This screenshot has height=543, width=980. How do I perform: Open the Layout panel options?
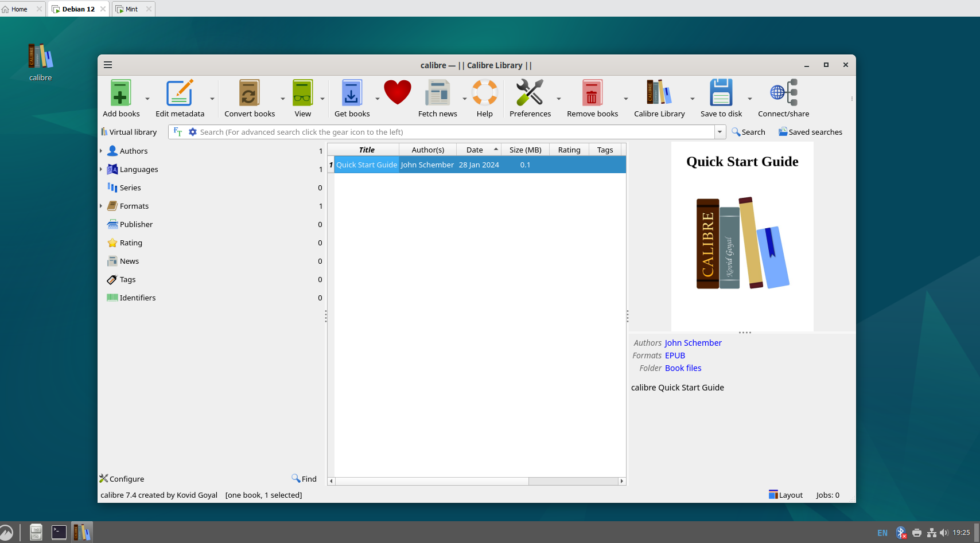pyautogui.click(x=785, y=495)
